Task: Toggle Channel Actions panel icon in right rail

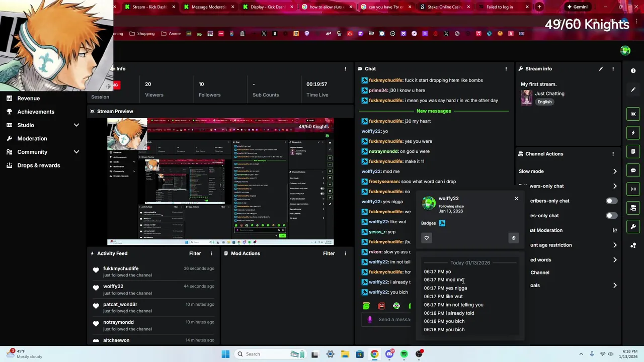Action: (x=633, y=208)
